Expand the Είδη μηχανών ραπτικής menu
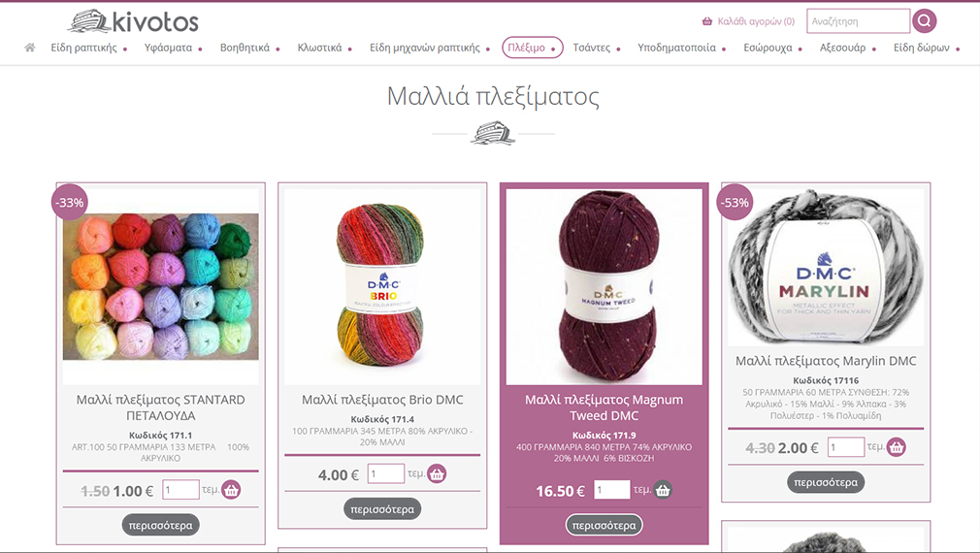980x553 pixels. (430, 48)
